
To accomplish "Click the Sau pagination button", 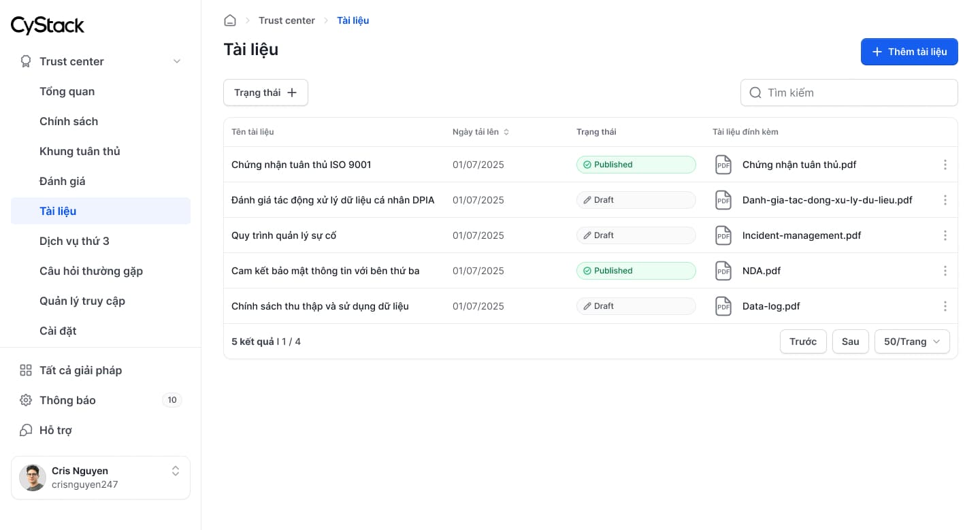I will pos(851,342).
